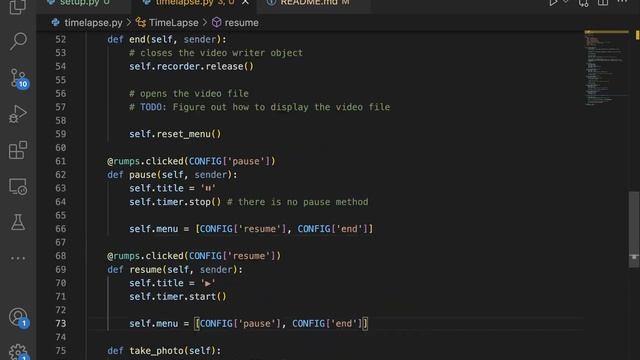Image resolution: width=640 pixels, height=360 pixels.
Task: Select TimeLapse class in the breadcrumb
Action: pos(173,23)
